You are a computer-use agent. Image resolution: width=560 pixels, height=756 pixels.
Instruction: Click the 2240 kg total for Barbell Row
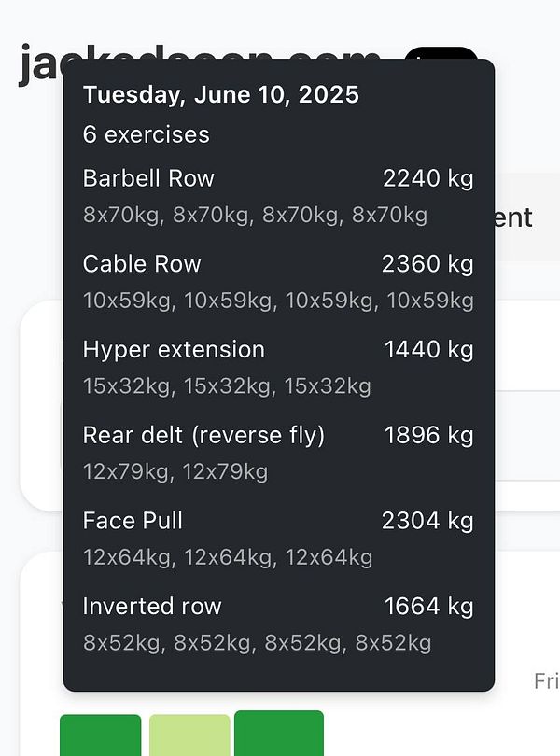(x=428, y=178)
